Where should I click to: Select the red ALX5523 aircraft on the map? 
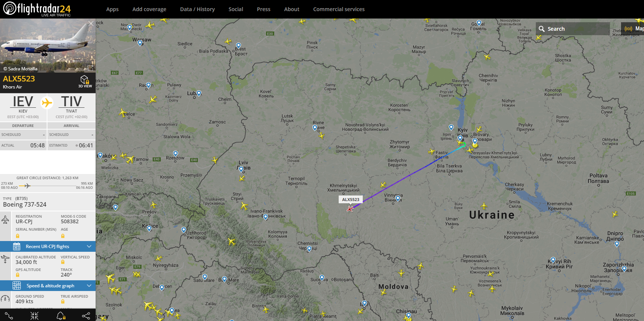(x=350, y=209)
